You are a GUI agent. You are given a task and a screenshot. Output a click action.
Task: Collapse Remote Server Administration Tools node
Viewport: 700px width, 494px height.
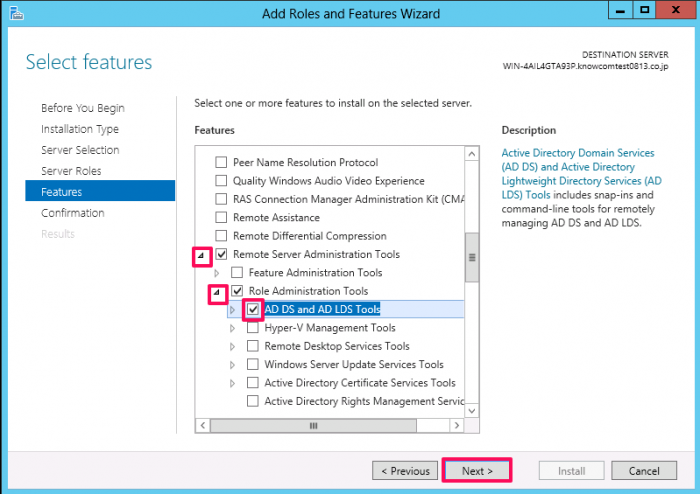point(201,255)
